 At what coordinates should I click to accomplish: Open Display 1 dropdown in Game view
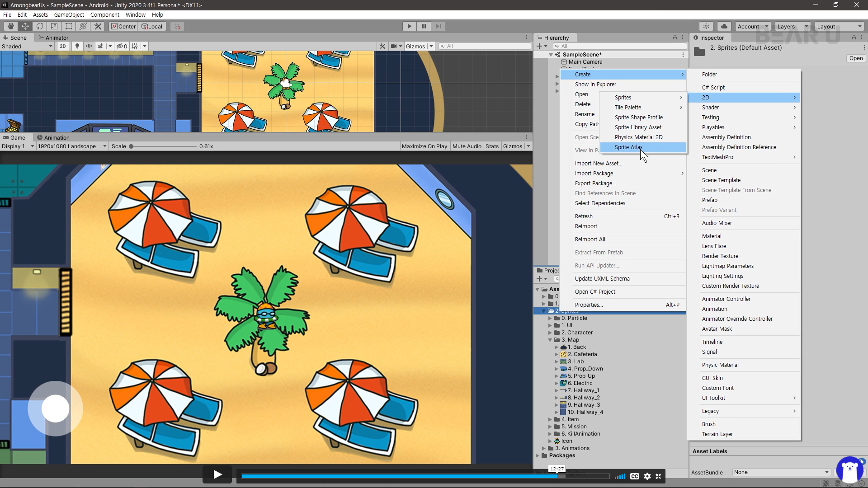pos(18,146)
